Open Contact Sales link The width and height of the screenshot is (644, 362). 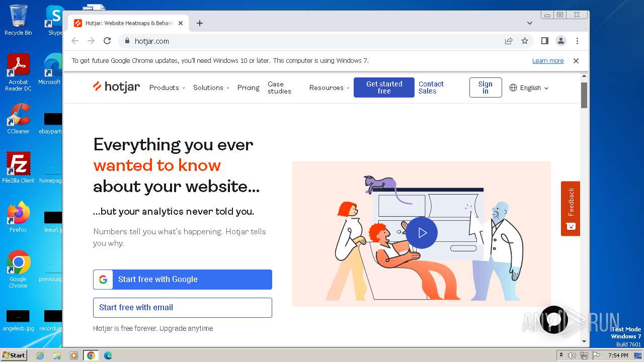tap(431, 87)
